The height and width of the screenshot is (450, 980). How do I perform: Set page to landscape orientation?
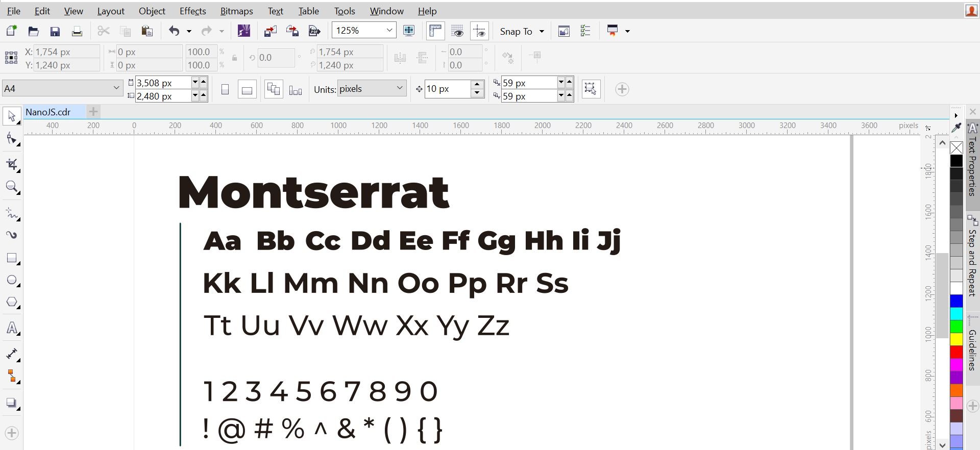[247, 89]
